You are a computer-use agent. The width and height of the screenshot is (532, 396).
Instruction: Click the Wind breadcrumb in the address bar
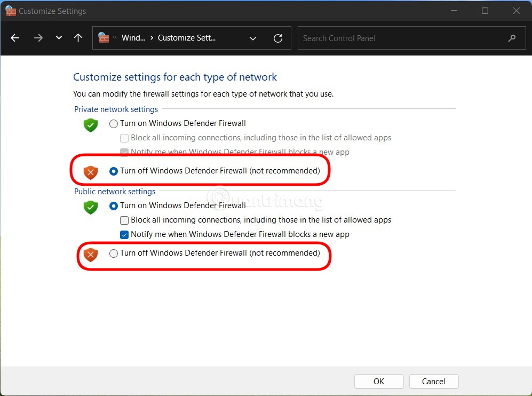click(x=133, y=37)
